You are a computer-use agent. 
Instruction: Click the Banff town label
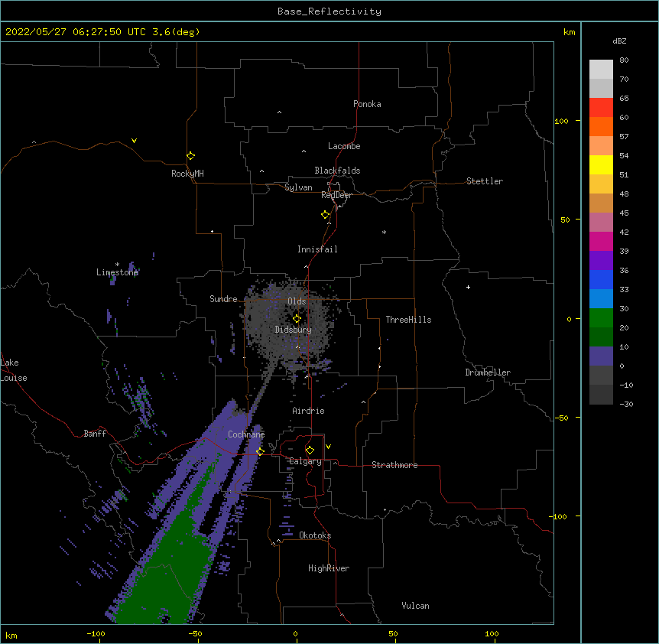point(95,434)
